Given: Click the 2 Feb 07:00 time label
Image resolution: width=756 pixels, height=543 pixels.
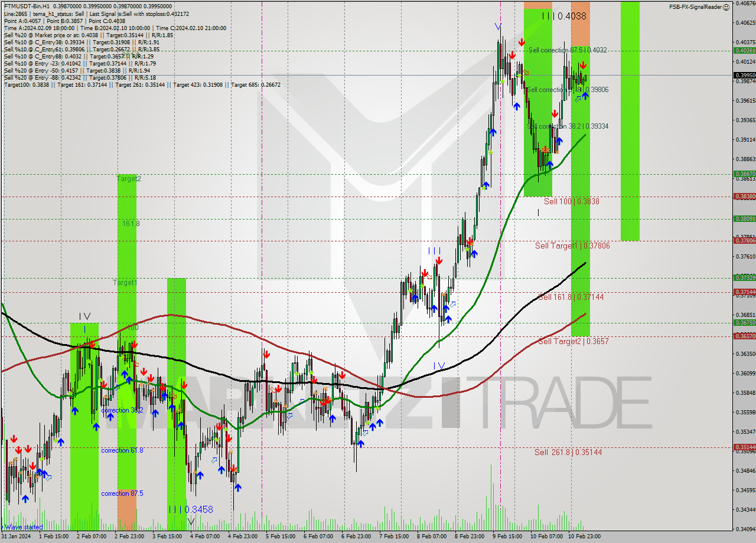Looking at the screenshot, I should coord(91,537).
